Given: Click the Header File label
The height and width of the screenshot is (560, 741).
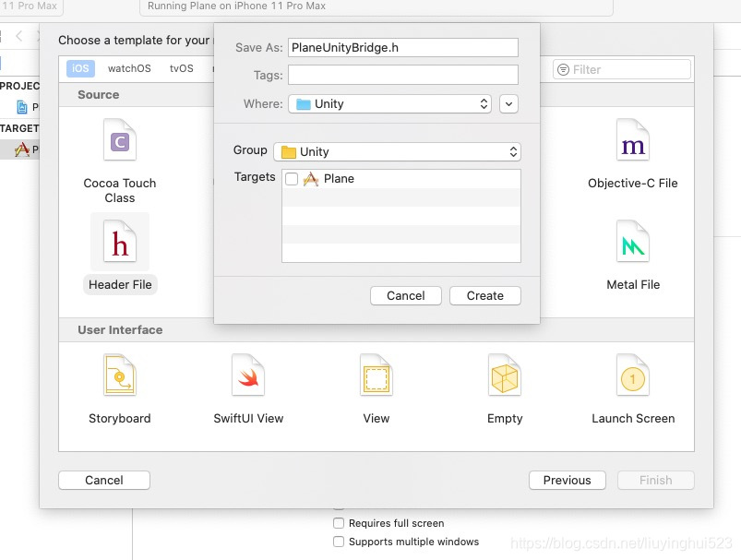Looking at the screenshot, I should tap(120, 284).
